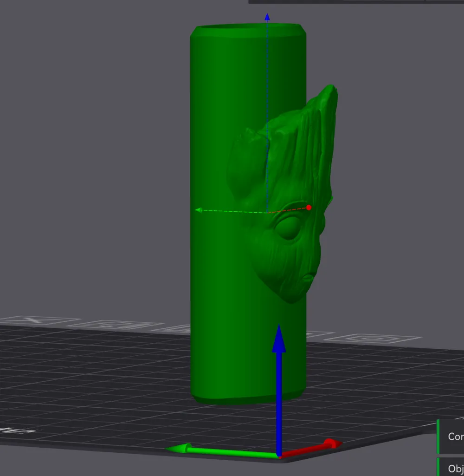Click an empty area of the build plate
The image size is (464, 476).
pyautogui.click(x=116, y=395)
